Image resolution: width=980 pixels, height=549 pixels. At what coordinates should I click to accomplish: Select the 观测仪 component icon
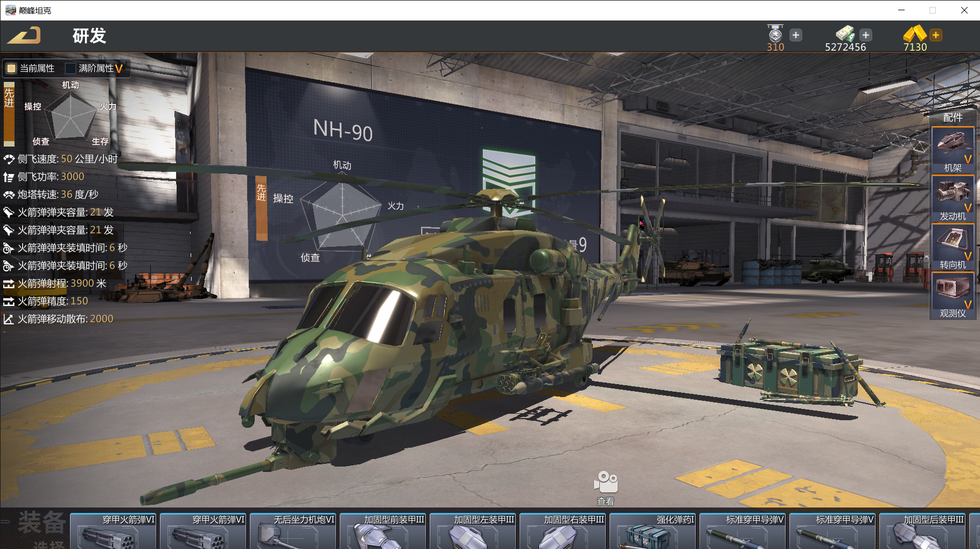point(953,296)
